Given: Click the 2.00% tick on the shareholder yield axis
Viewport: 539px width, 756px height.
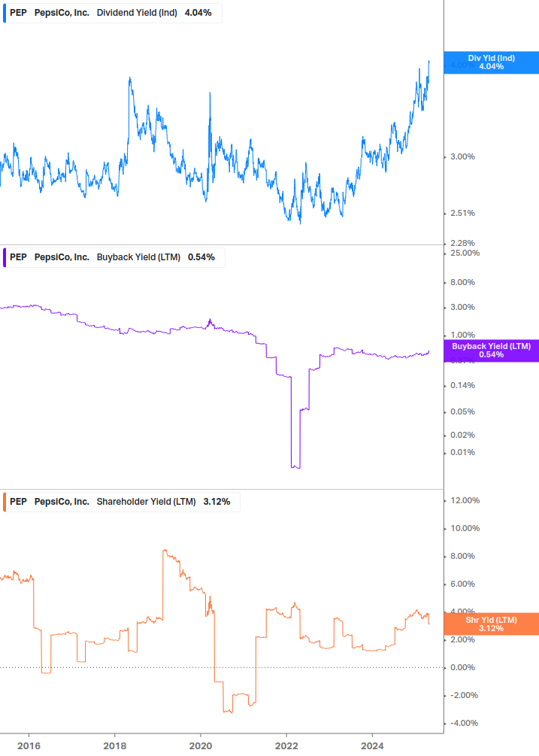Looking at the screenshot, I should [x=462, y=640].
